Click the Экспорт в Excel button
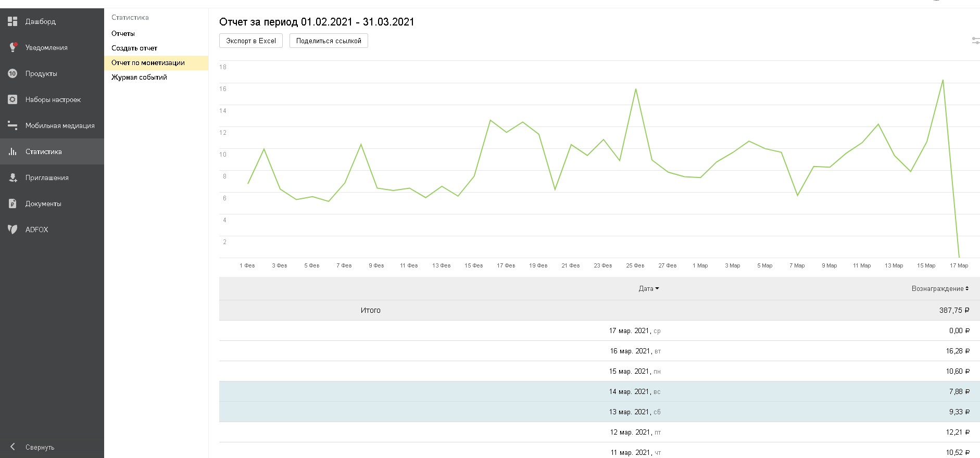980x458 pixels. pos(251,41)
